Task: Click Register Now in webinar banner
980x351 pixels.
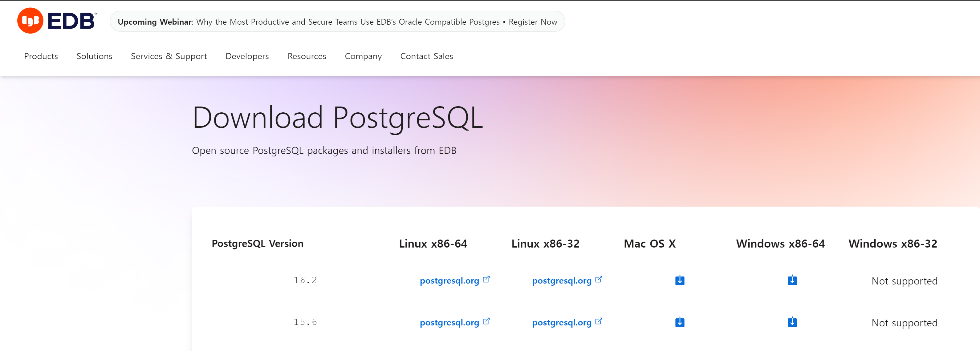Action: pyautogui.click(x=533, y=22)
